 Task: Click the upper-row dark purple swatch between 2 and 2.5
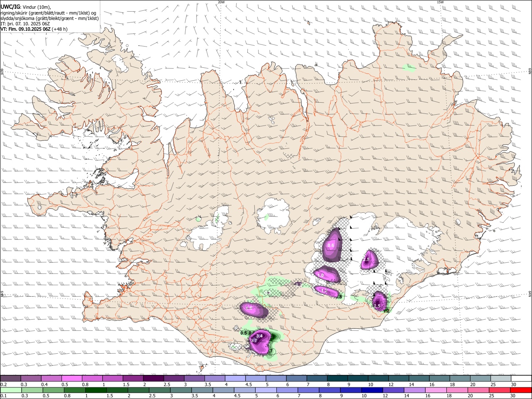(153, 378)
